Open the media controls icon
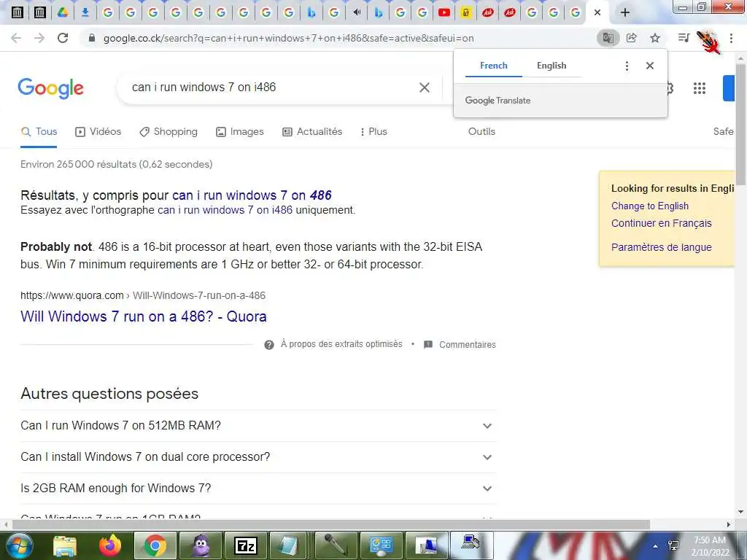The width and height of the screenshot is (747, 560). coord(684,38)
